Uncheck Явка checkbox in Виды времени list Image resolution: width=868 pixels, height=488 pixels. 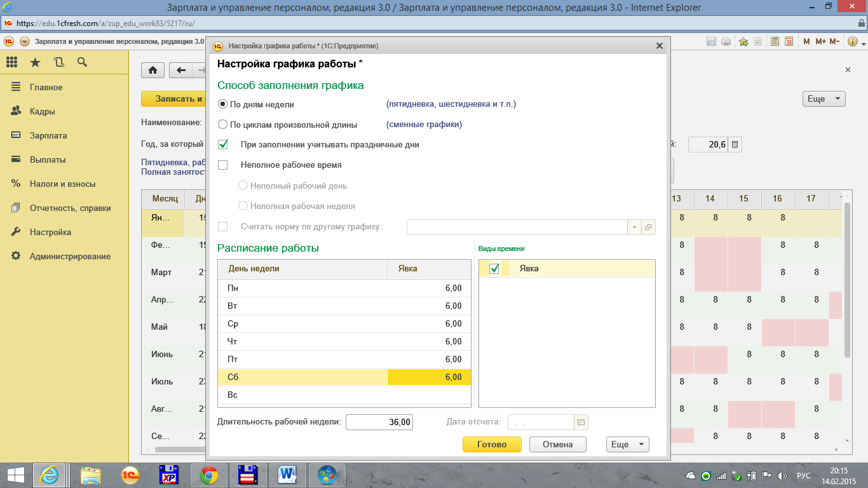pos(494,269)
